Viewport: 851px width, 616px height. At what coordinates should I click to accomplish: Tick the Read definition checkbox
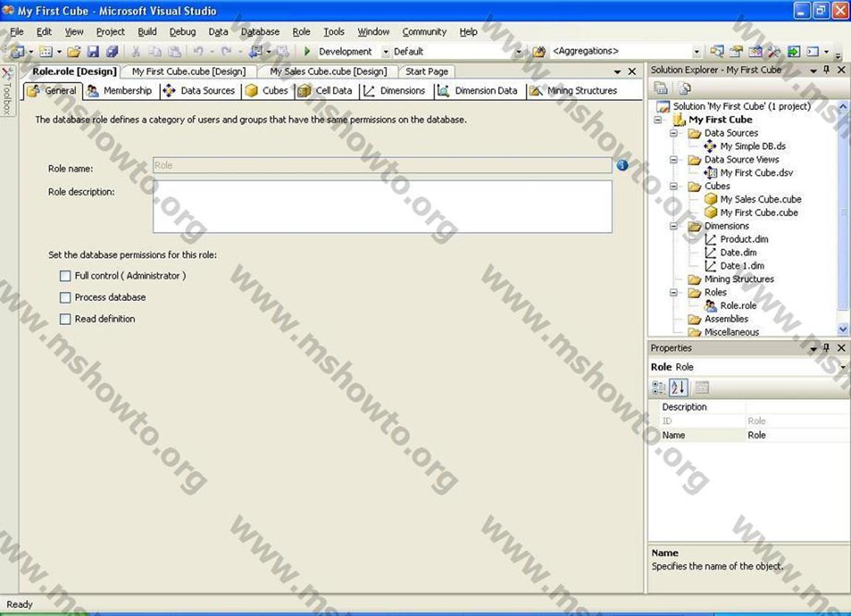coord(65,319)
